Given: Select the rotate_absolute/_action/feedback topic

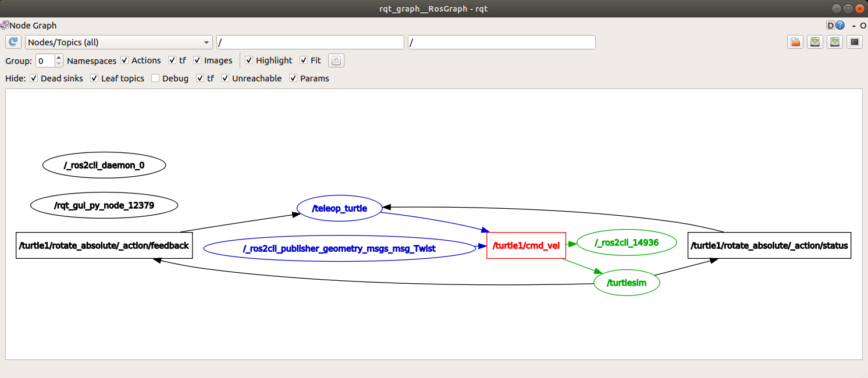Looking at the screenshot, I should (104, 245).
